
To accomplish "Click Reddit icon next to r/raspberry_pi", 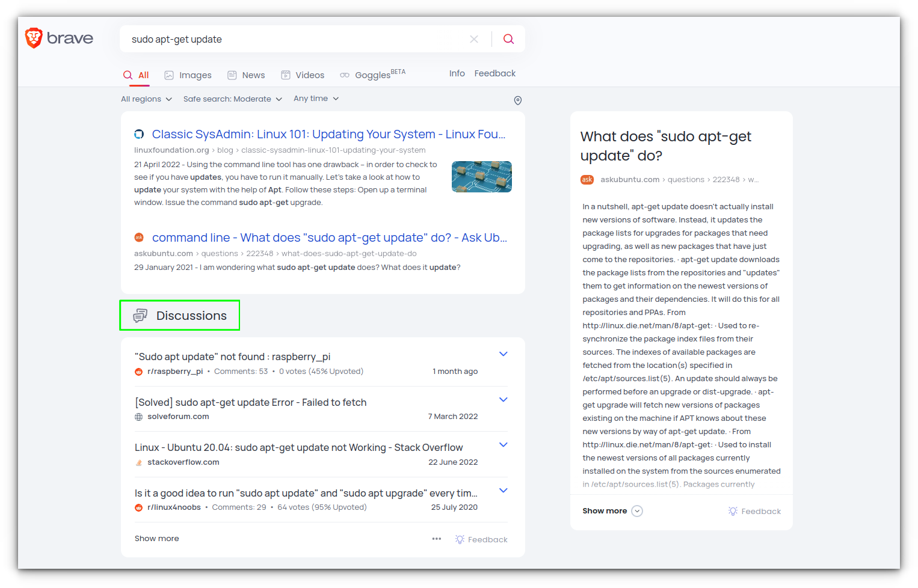I will click(138, 372).
